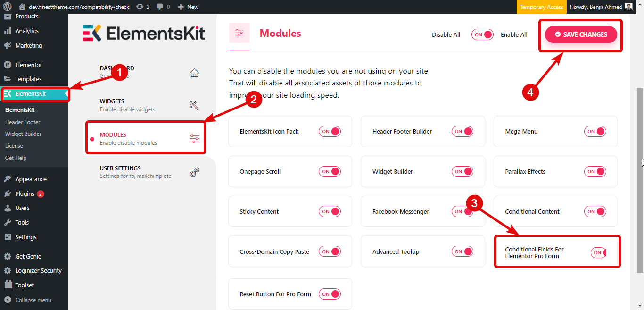This screenshot has width=644, height=310.
Task: Click the Users person icon
Action: 8,208
